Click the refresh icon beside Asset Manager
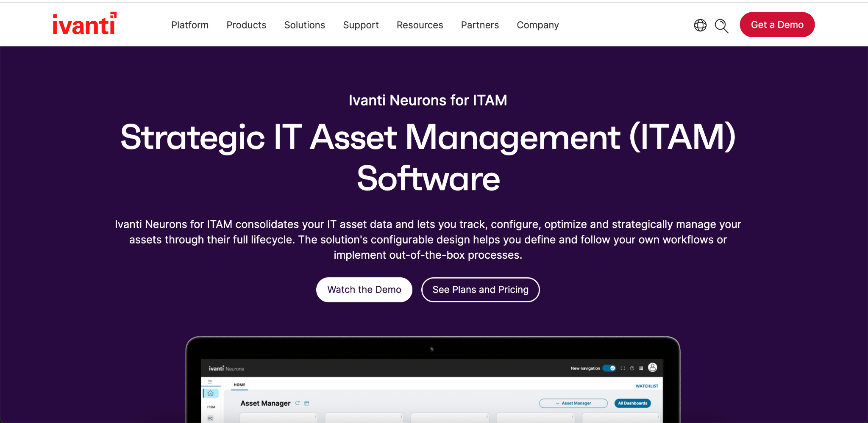This screenshot has width=868, height=423. 298,403
